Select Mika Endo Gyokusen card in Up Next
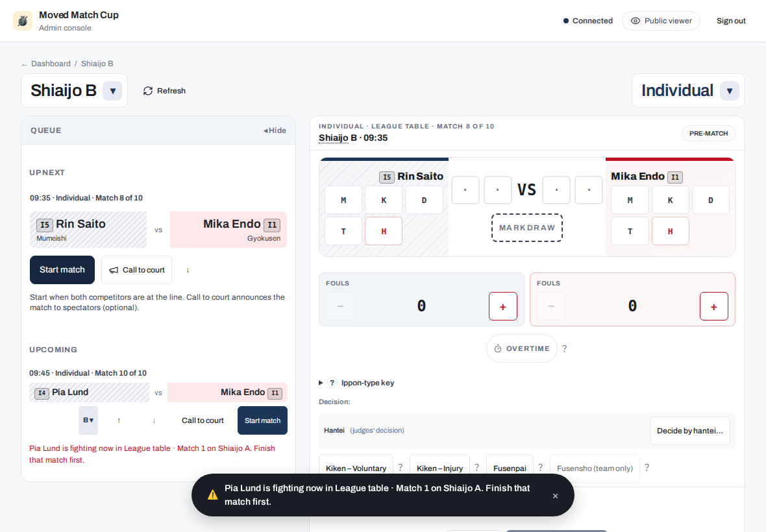This screenshot has width=766, height=532. point(228,230)
